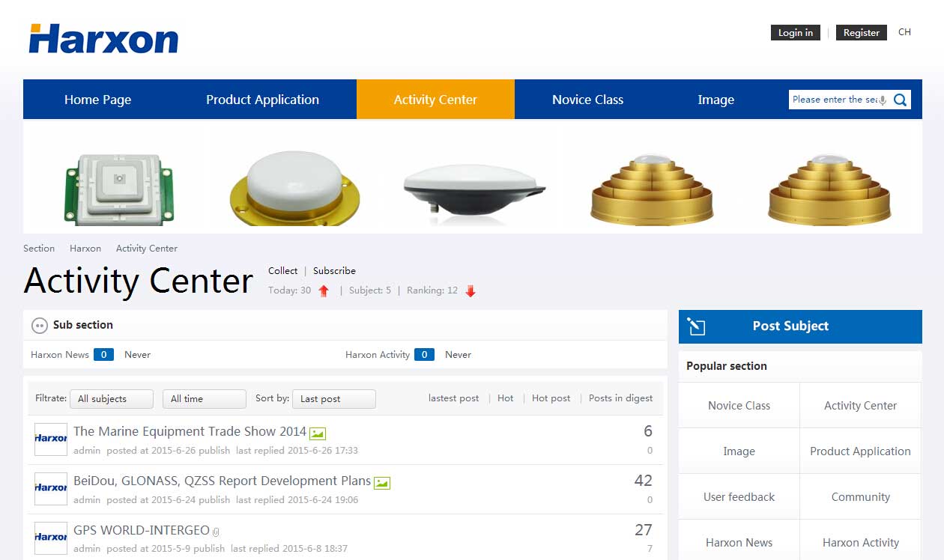Open GPS WORLD-INTERGEO post
This screenshot has height=560, width=944.
click(142, 530)
